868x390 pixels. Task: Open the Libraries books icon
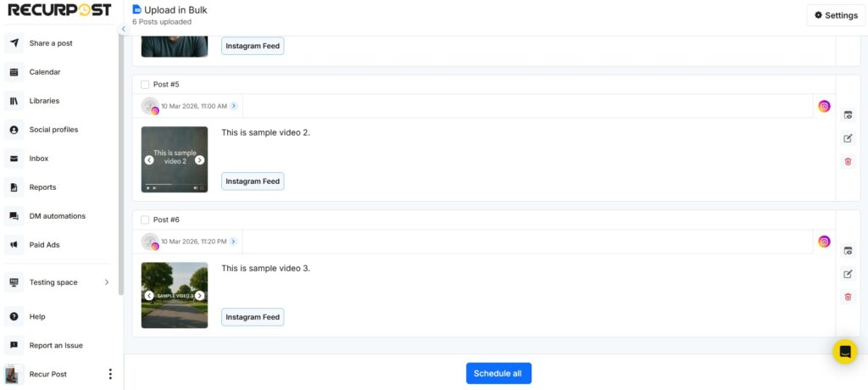pos(14,101)
